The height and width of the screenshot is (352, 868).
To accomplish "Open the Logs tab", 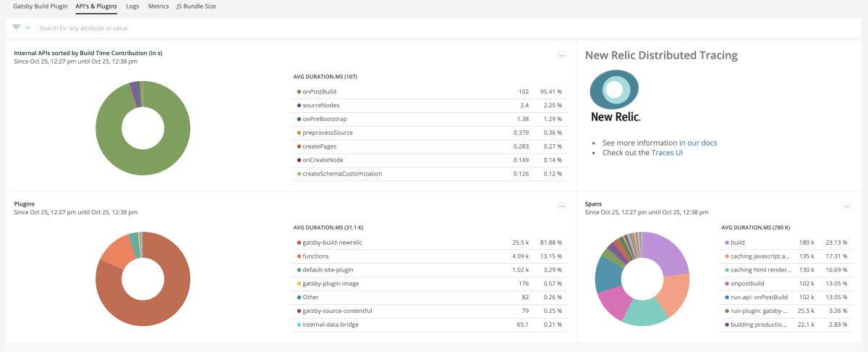I will (x=132, y=6).
